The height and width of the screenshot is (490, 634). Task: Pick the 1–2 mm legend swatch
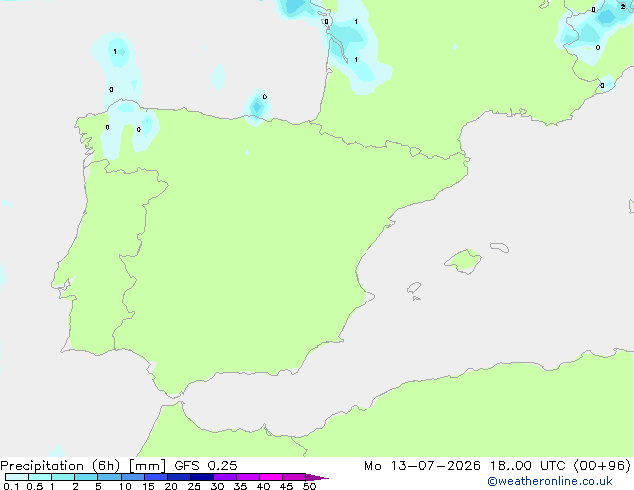[63, 477]
